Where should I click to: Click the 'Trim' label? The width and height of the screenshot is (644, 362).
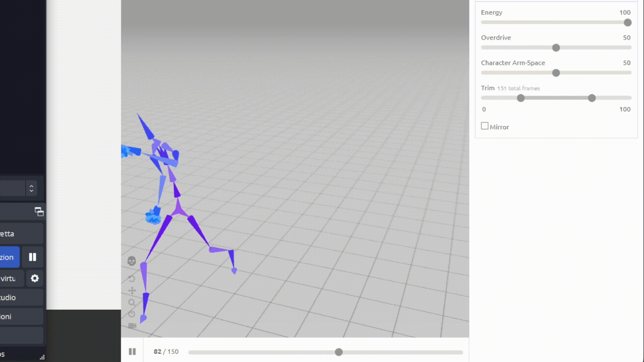pos(488,88)
